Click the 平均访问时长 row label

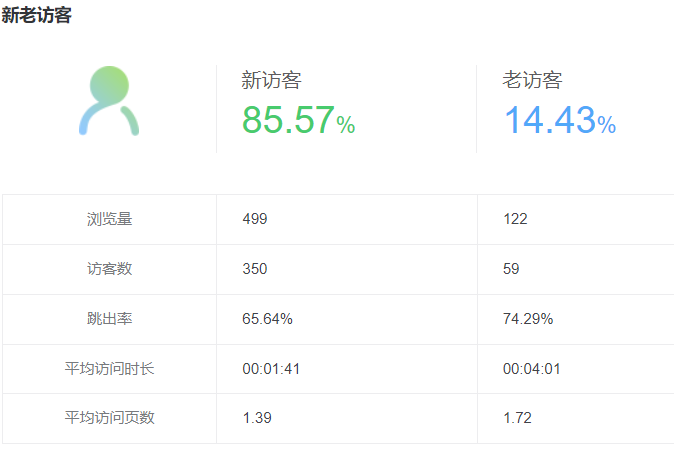[109, 369]
